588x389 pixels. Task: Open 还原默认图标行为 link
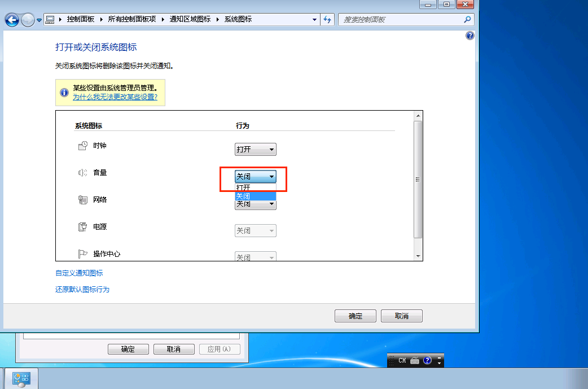click(x=82, y=289)
